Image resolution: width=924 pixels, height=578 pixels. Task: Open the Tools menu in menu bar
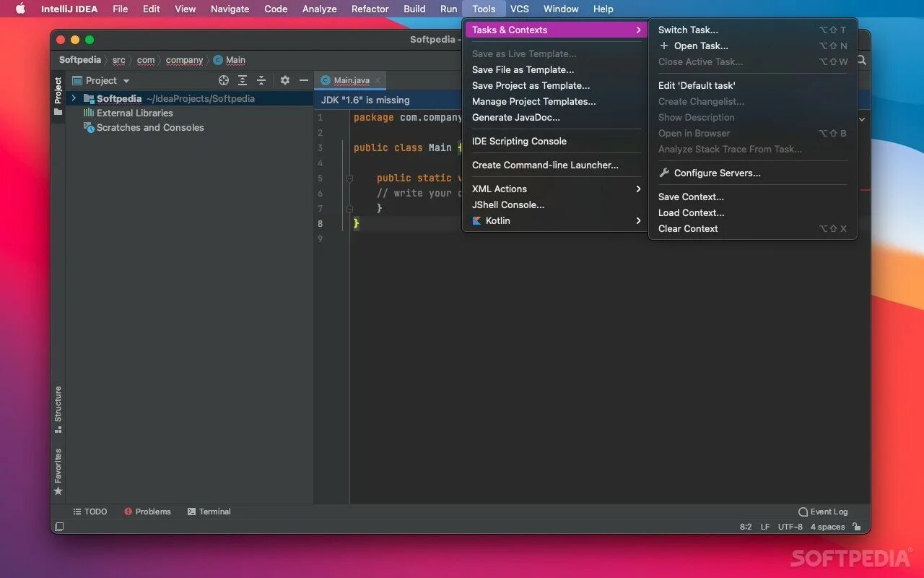point(484,9)
